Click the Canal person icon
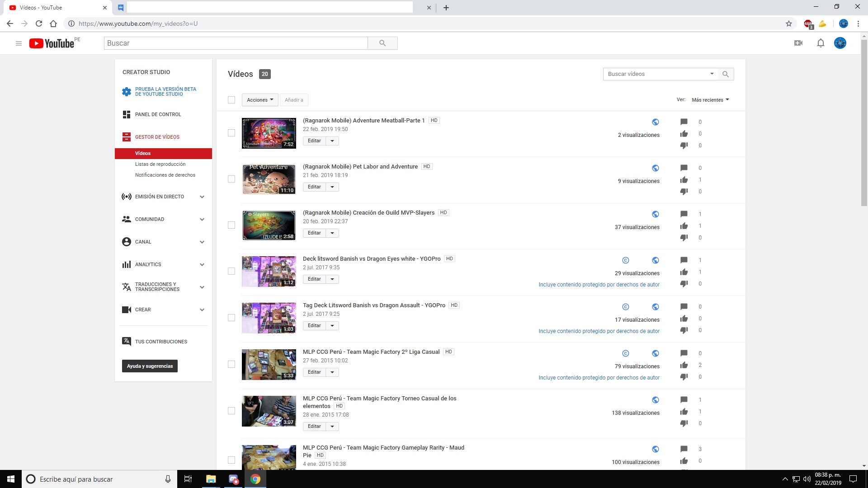868x488 pixels. click(127, 242)
